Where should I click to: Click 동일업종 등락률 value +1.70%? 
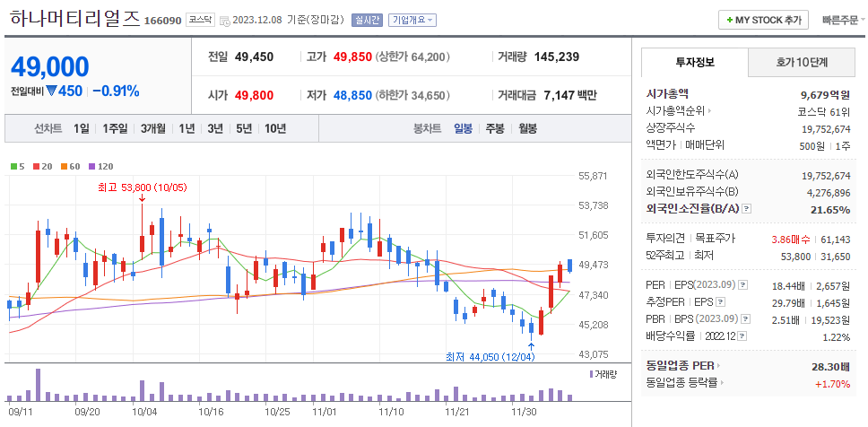[832, 383]
